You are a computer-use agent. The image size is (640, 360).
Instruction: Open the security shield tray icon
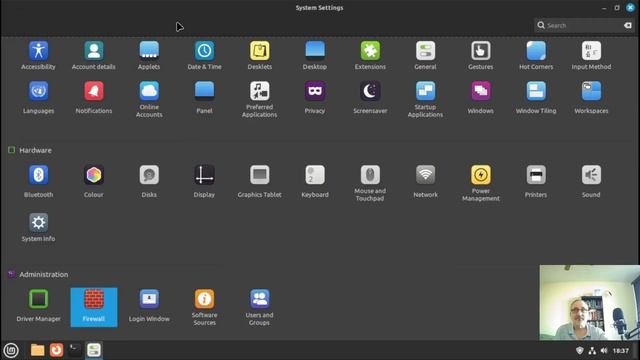click(x=580, y=351)
